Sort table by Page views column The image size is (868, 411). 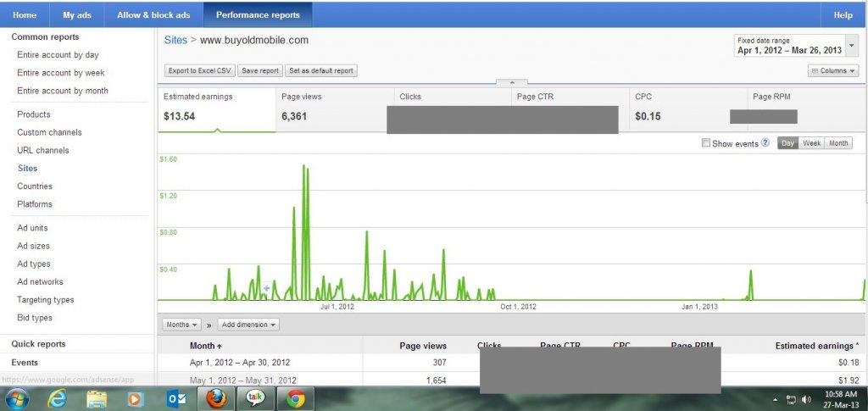[x=423, y=346]
